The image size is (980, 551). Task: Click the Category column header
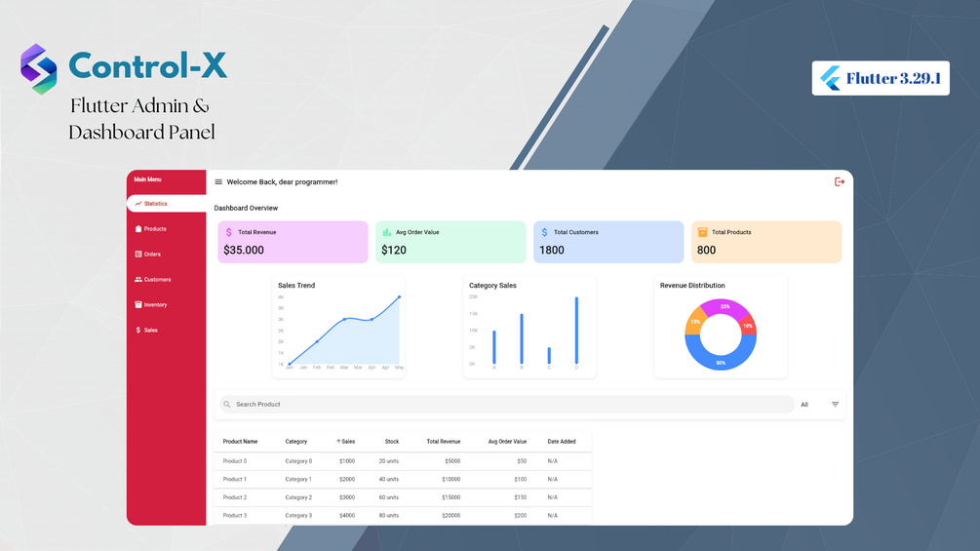point(296,442)
